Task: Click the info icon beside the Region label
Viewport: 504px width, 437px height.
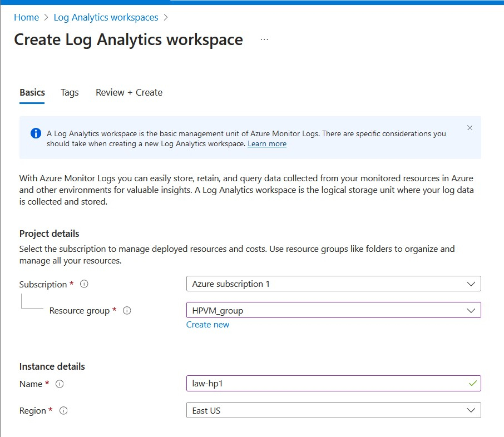Action: (63, 411)
